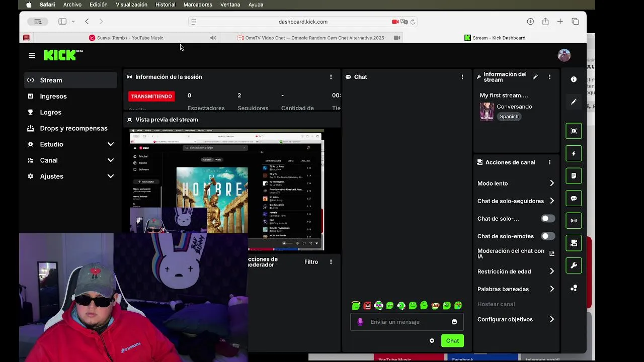The width and height of the screenshot is (644, 362).
Task: Open Restricción de edad settings
Action: [516, 271]
